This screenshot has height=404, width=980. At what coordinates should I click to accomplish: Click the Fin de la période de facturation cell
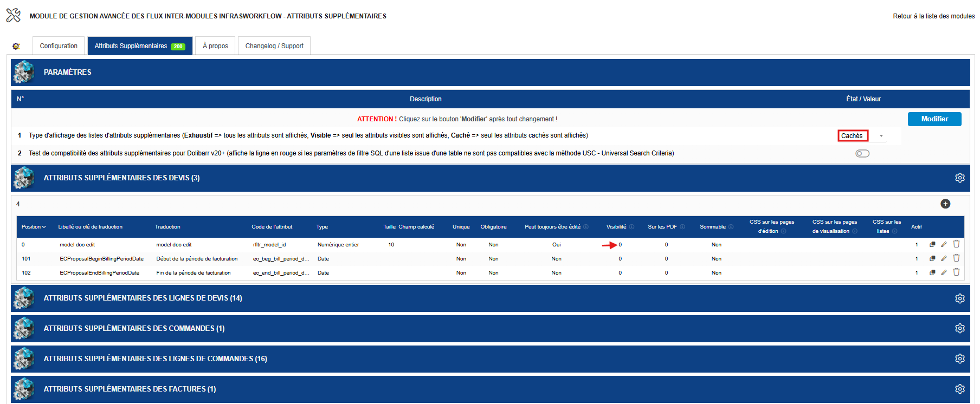pos(194,273)
